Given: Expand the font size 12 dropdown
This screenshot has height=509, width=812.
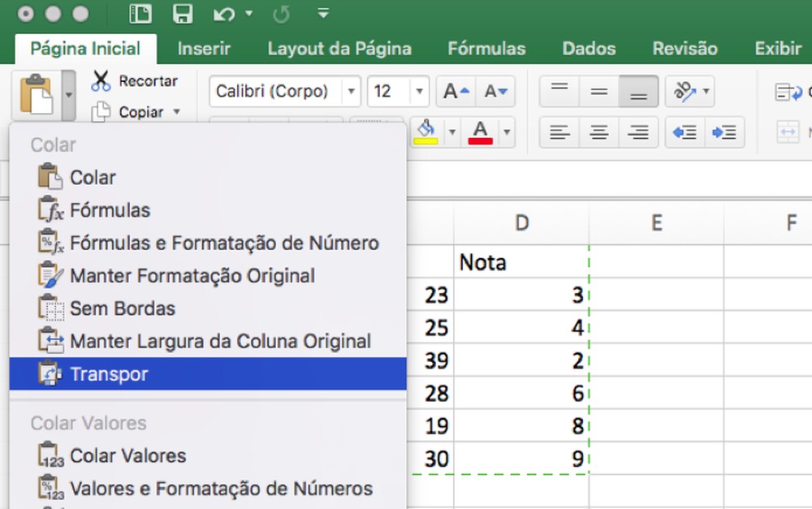Looking at the screenshot, I should pyautogui.click(x=420, y=91).
